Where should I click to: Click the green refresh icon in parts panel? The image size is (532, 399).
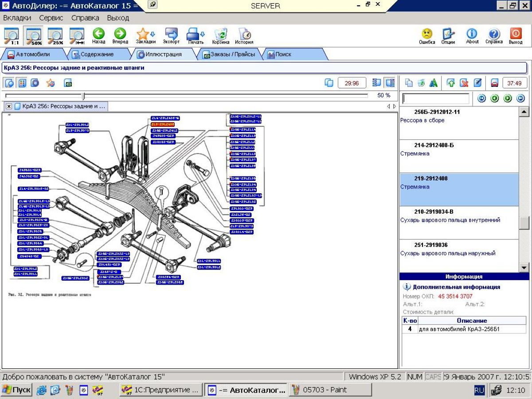pos(421,83)
